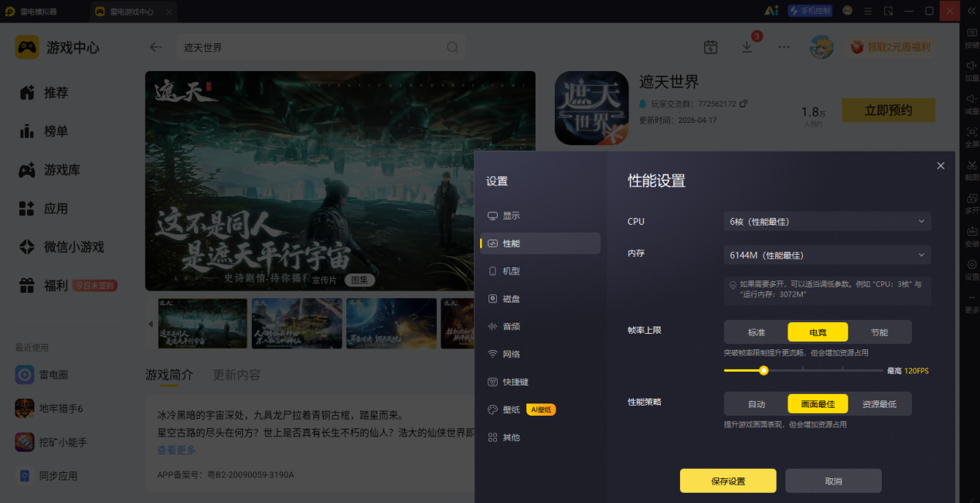Expand the CPU cores dropdown
980x503 pixels.
[827, 221]
